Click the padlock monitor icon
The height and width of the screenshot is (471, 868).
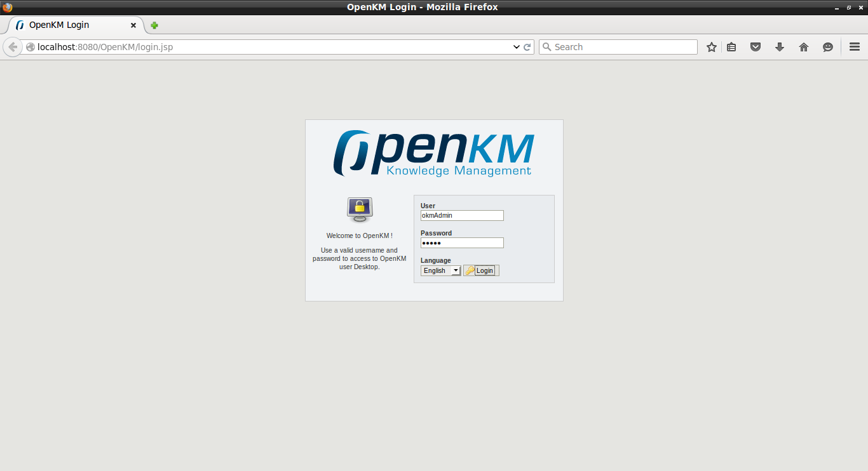[x=360, y=209]
